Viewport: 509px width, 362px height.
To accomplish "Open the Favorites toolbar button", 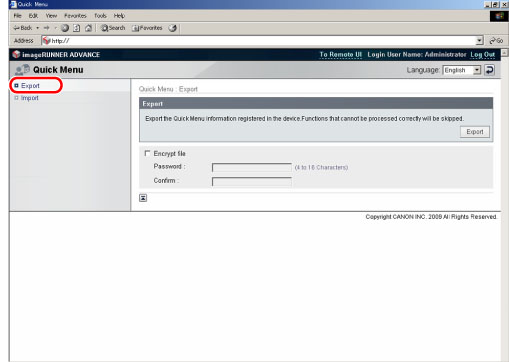I will click(147, 28).
